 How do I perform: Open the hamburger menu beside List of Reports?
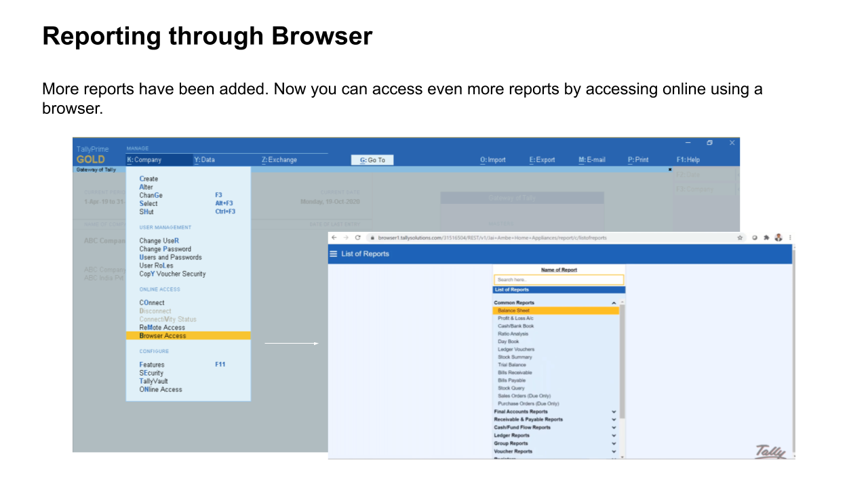[333, 254]
